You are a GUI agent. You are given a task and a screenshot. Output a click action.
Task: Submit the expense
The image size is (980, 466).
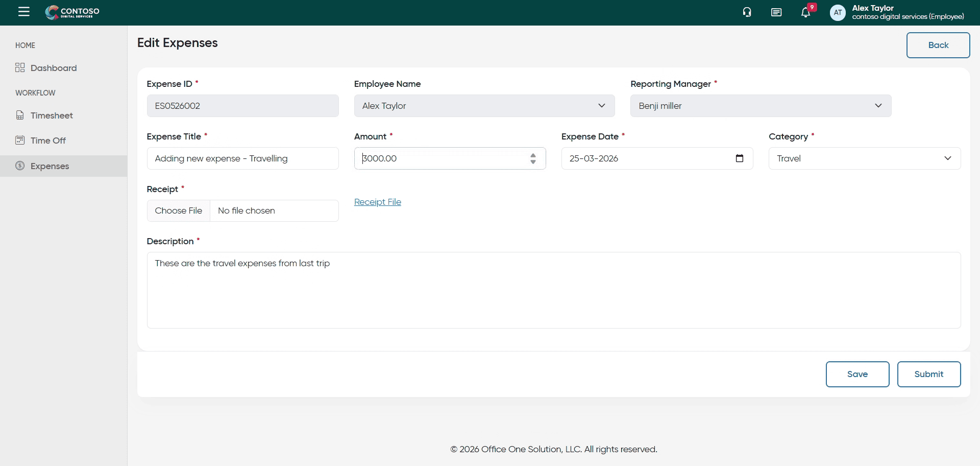point(928,374)
